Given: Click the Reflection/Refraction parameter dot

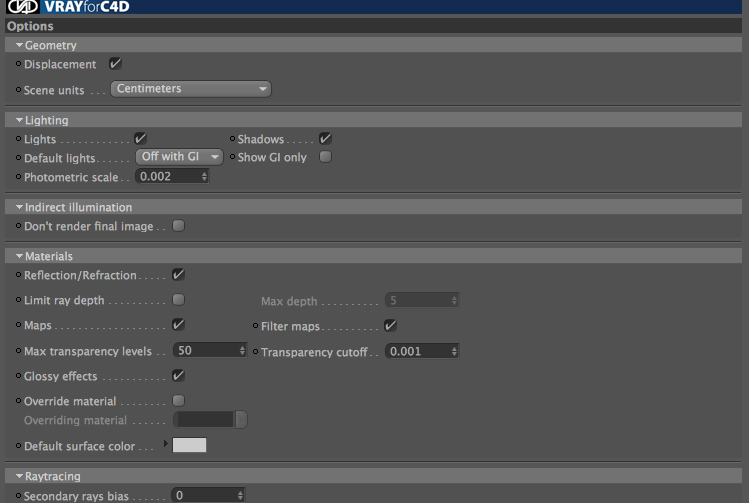Looking at the screenshot, I should (19, 275).
